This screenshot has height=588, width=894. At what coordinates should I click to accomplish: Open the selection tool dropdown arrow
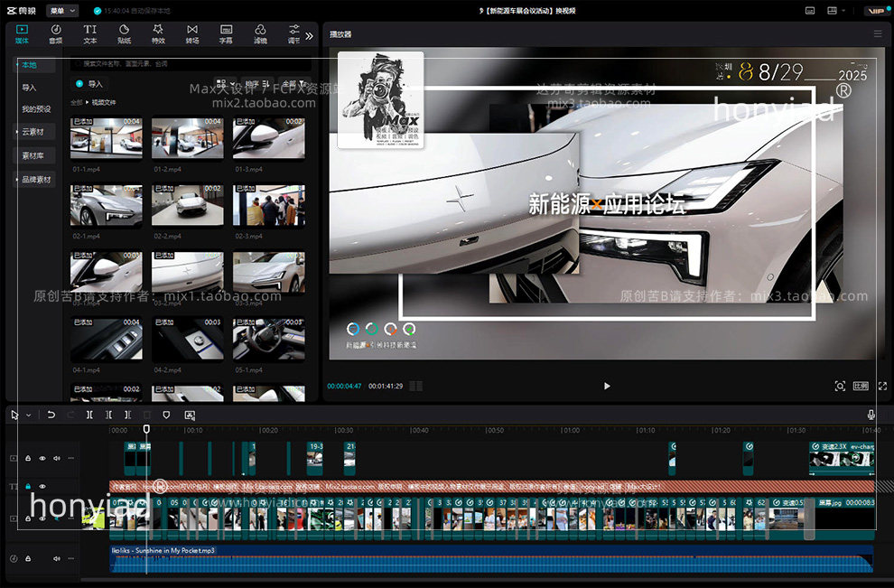click(29, 415)
